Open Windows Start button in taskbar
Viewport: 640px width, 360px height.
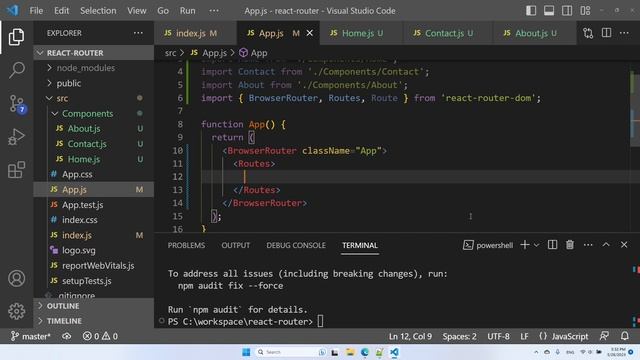pos(246,352)
